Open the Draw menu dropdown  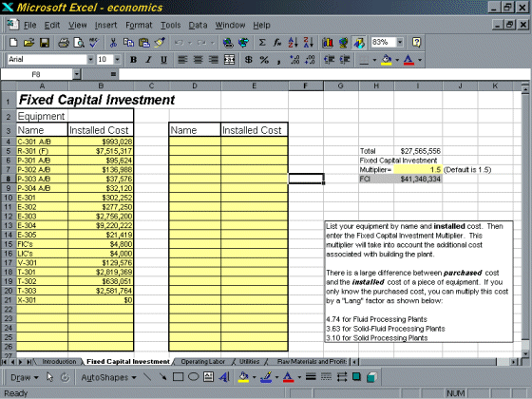(x=24, y=378)
